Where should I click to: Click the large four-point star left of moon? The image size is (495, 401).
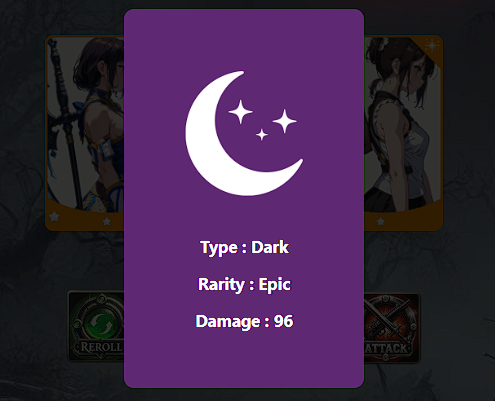[x=240, y=112]
